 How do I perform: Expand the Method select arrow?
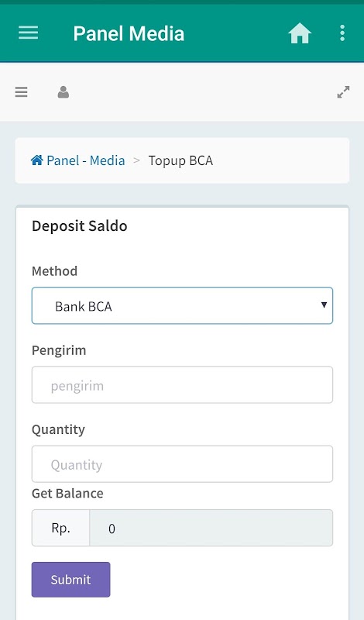(x=324, y=305)
